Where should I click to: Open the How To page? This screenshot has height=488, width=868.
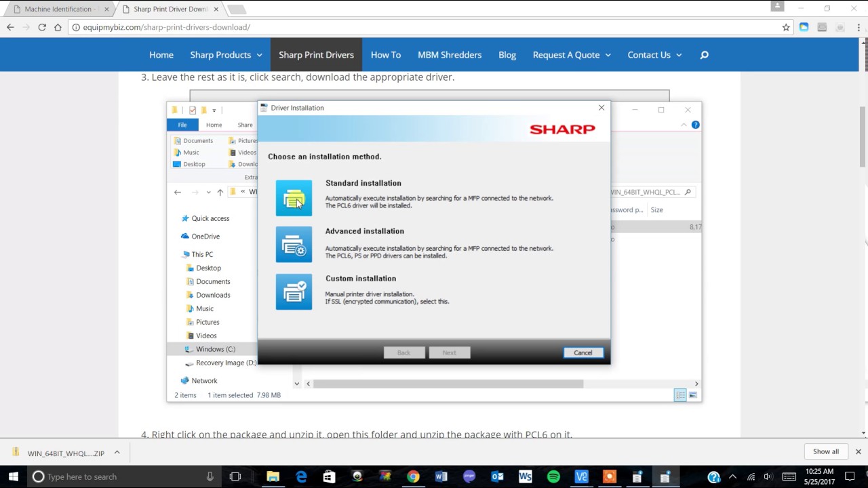(x=386, y=55)
